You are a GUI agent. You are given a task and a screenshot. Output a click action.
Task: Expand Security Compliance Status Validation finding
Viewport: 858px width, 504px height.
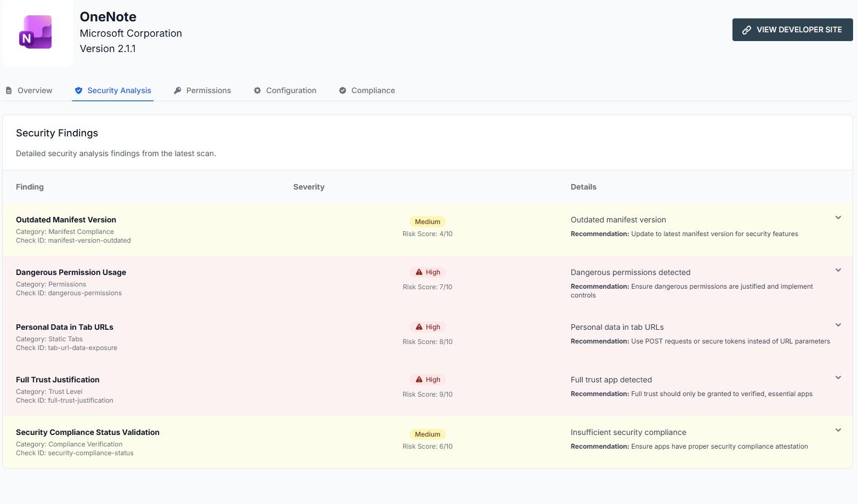point(838,430)
